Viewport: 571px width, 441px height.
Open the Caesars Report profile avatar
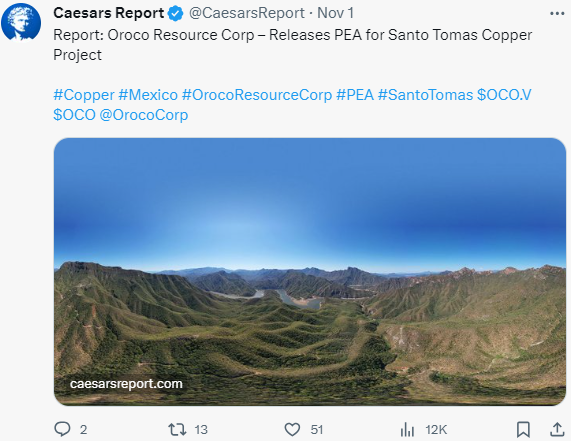(21, 21)
